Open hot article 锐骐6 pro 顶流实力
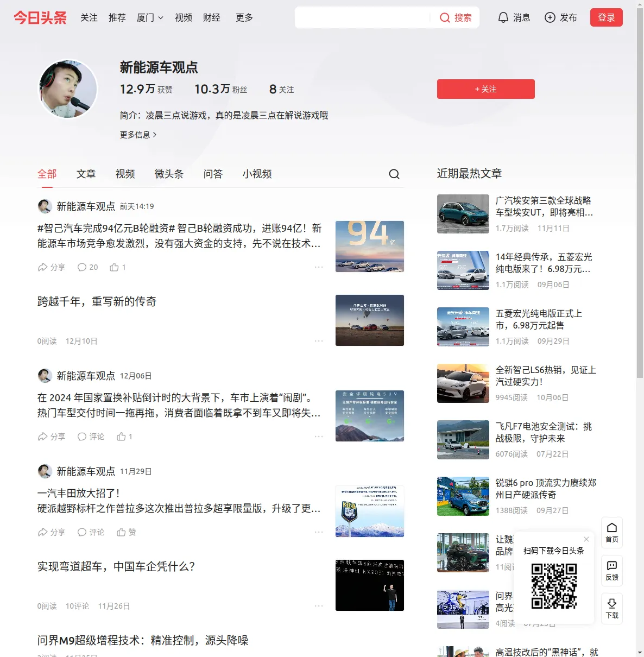This screenshot has width=644, height=657. (x=546, y=489)
